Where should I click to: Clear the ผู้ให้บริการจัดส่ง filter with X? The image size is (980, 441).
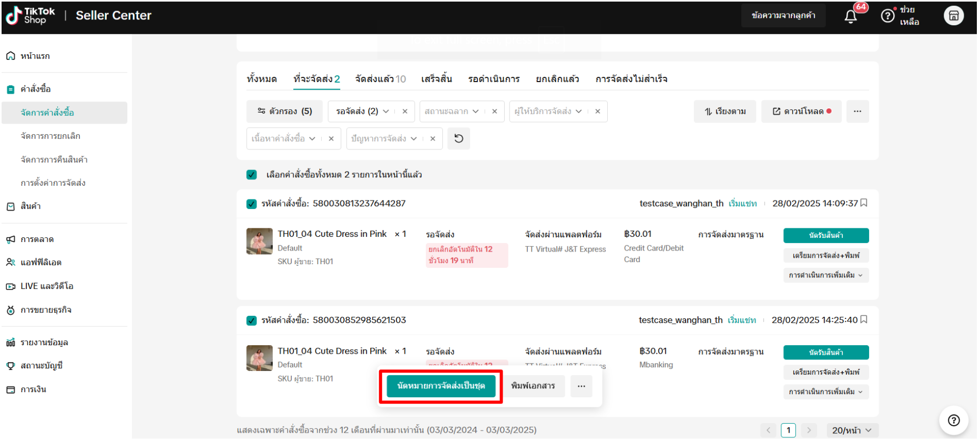[x=598, y=111]
